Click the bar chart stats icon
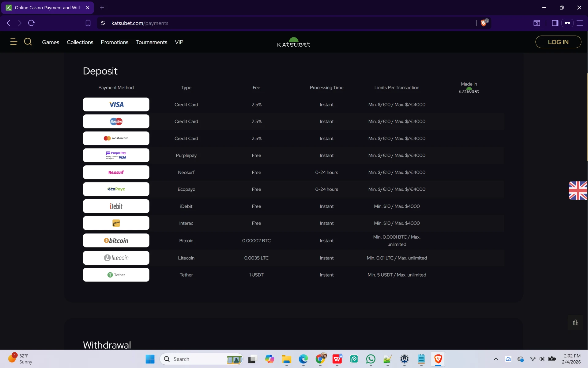The image size is (588, 368). click(575, 323)
